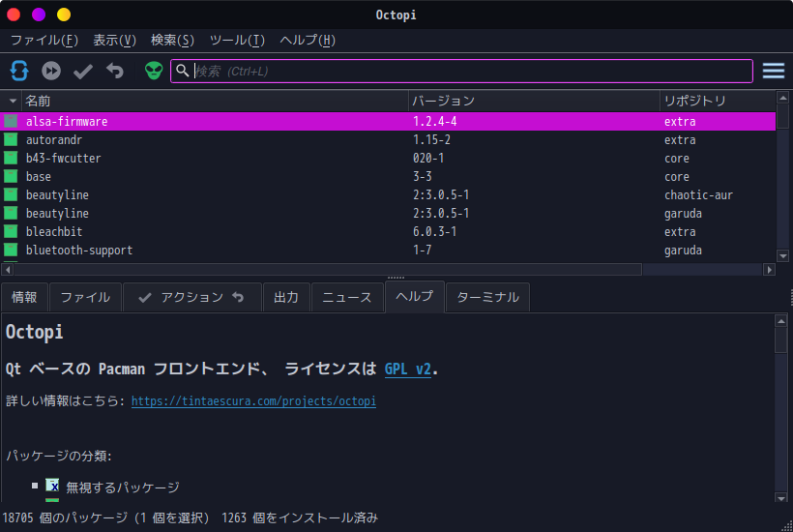The image size is (793, 532).
Task: Click the splitter handle between panels
Action: [x=396, y=278]
